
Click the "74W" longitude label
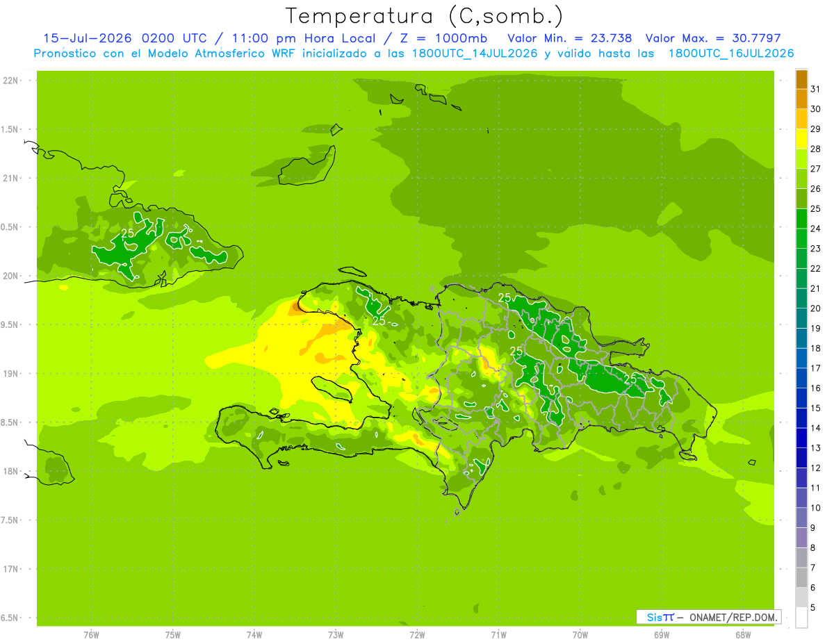[254, 635]
